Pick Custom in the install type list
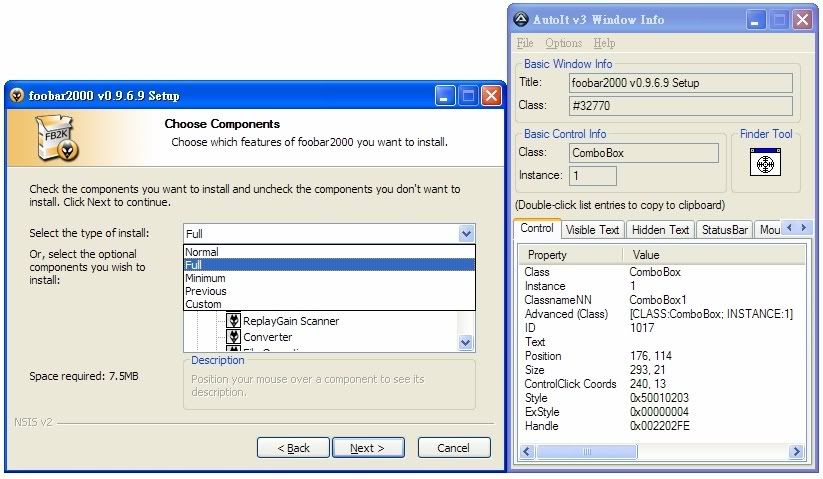Image resolution: width=823 pixels, height=479 pixels. (204, 304)
